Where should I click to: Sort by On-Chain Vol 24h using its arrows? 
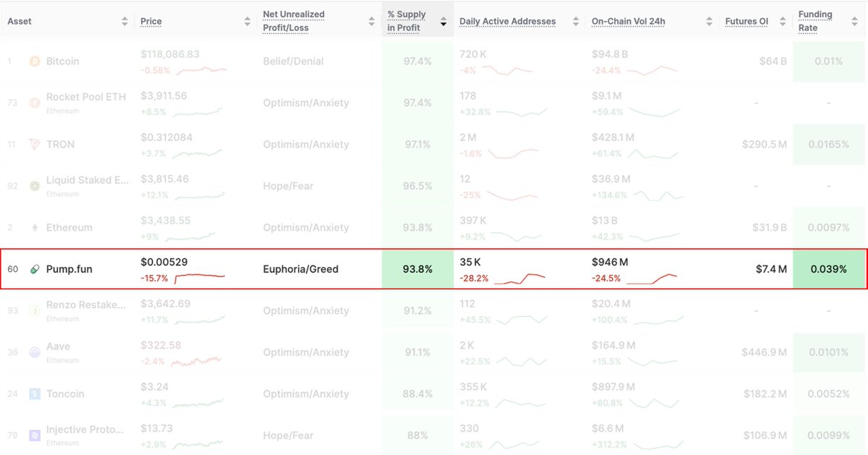(x=710, y=22)
